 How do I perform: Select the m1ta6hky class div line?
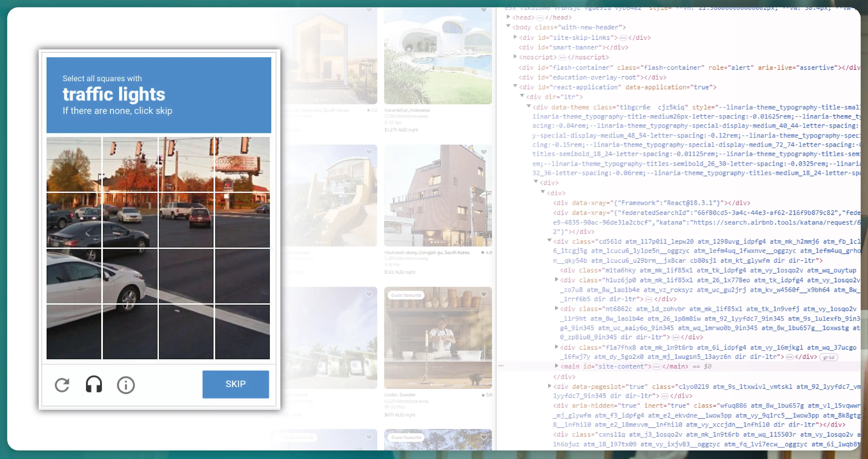(708, 270)
